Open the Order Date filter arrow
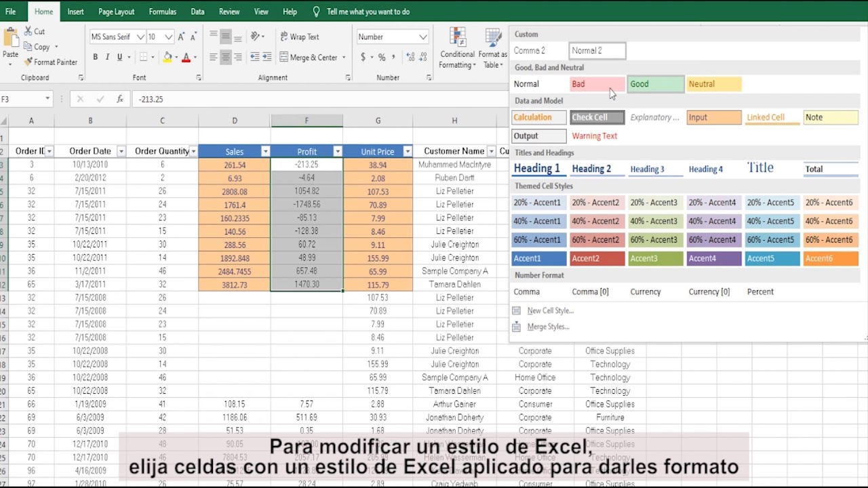868x488 pixels. click(x=121, y=151)
